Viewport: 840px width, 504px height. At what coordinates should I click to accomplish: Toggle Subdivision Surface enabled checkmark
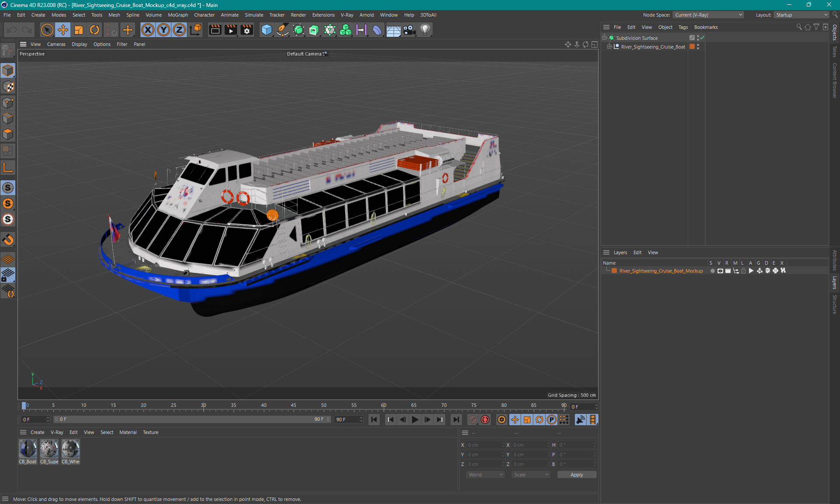(702, 38)
